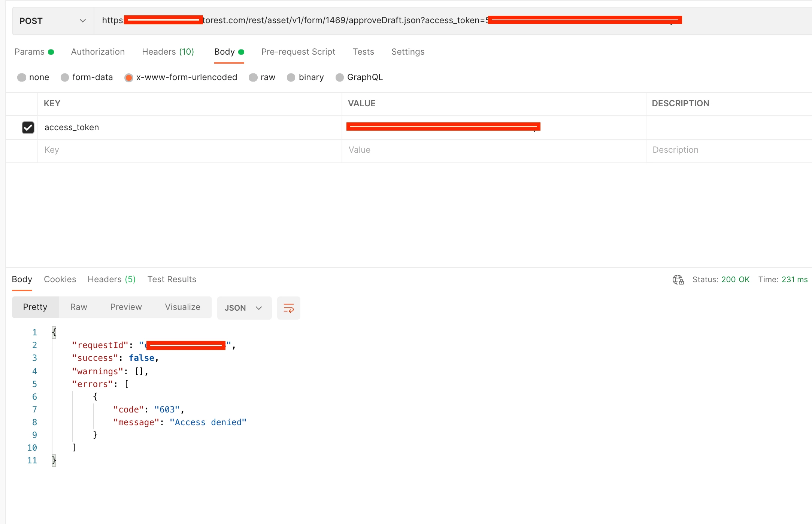This screenshot has height=524, width=812.
Task: Switch to Raw response view
Action: point(79,307)
